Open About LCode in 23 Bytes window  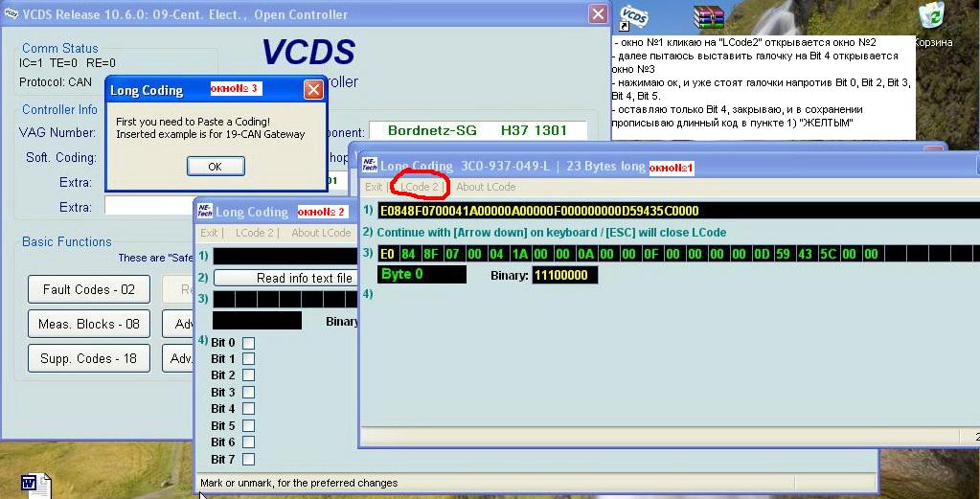point(485,187)
